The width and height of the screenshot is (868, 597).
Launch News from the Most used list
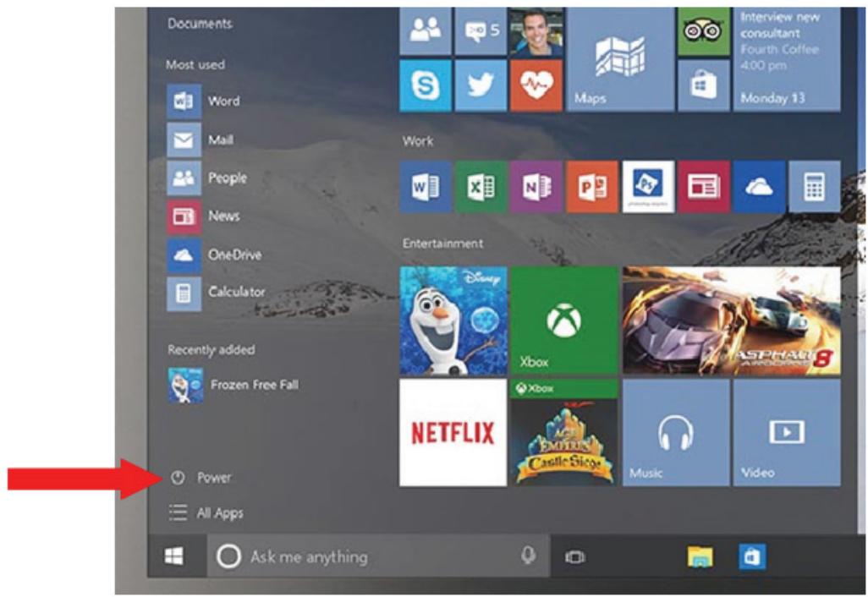tap(204, 216)
